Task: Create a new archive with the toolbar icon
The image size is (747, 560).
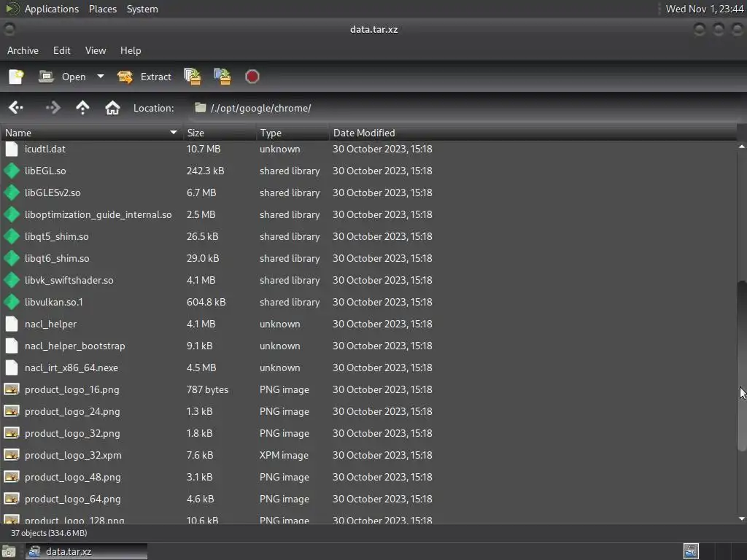Action: click(x=16, y=77)
